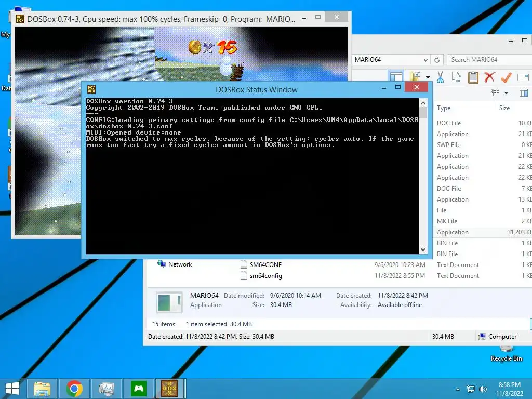
Task: Click the network icon in system tray
Action: (471, 389)
